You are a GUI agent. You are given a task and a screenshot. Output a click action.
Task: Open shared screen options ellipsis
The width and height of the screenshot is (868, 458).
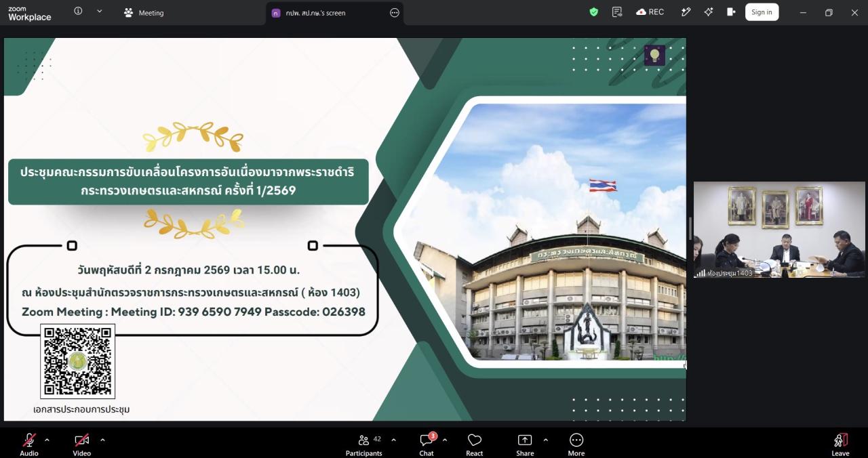(x=395, y=13)
